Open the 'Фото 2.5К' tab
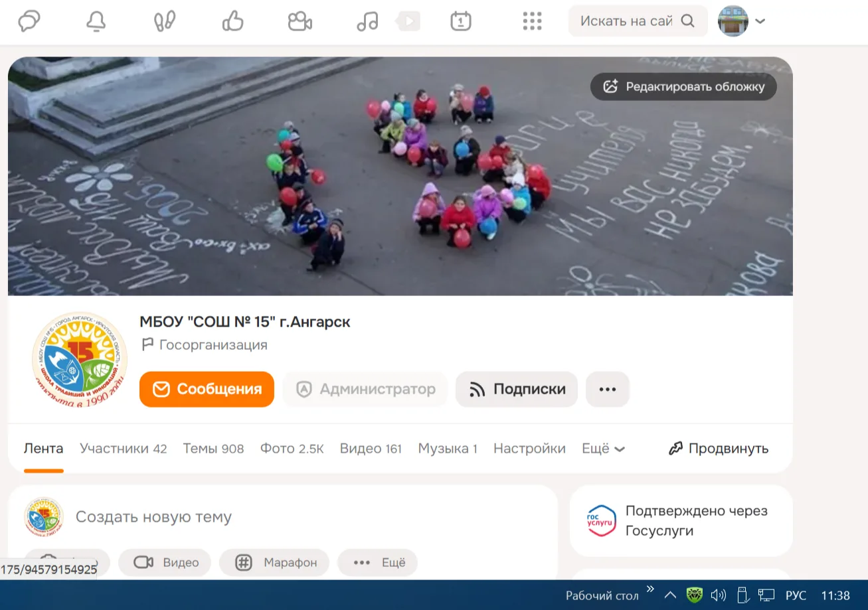The image size is (868, 610). (292, 449)
